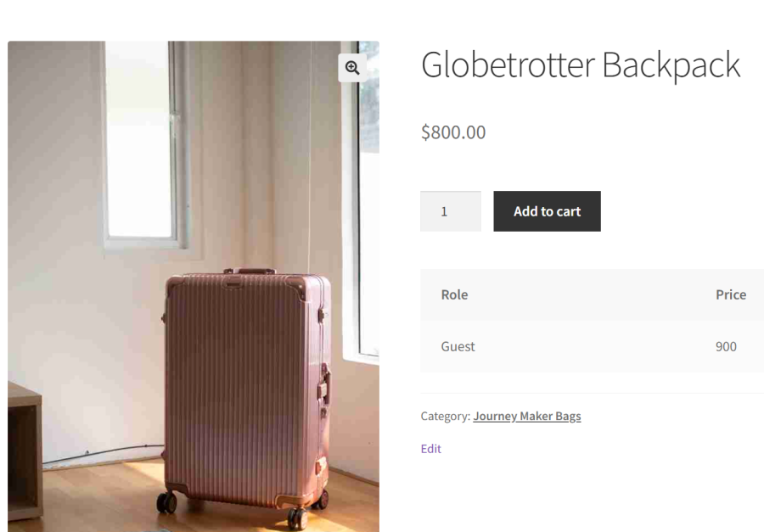The image size is (764, 532).
Task: Open the product image zoom magnifier
Action: click(352, 68)
